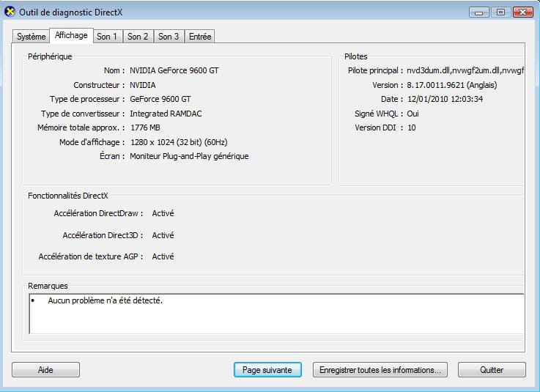This screenshot has height=392, width=540.
Task: Click the device name NVIDIA GeForce 9600 GT
Action: pos(174,71)
